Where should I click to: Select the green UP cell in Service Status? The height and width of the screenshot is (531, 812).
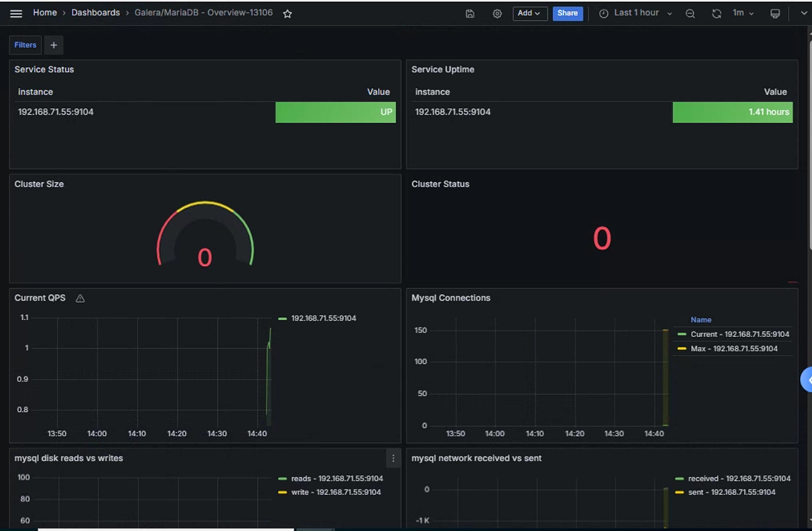click(336, 112)
